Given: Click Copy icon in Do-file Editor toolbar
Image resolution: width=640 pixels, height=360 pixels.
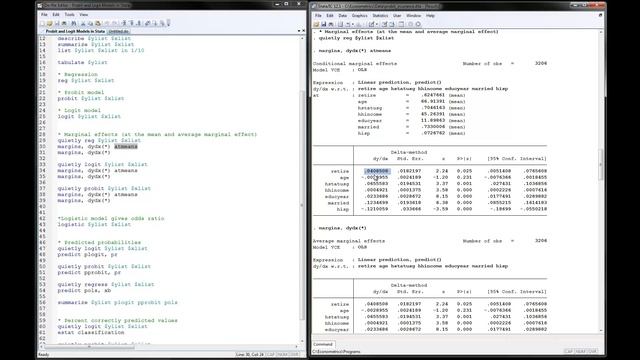Looking at the screenshot, I should click(x=91, y=23).
